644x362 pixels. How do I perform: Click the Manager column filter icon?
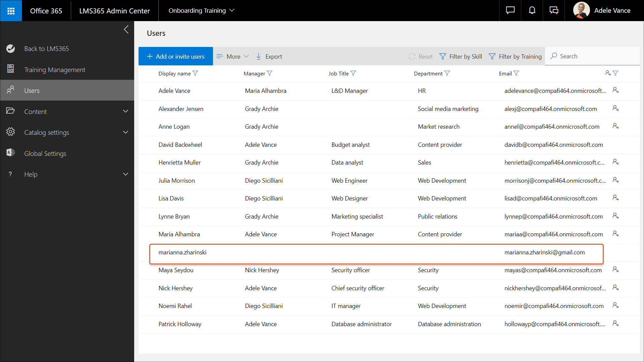pyautogui.click(x=269, y=73)
